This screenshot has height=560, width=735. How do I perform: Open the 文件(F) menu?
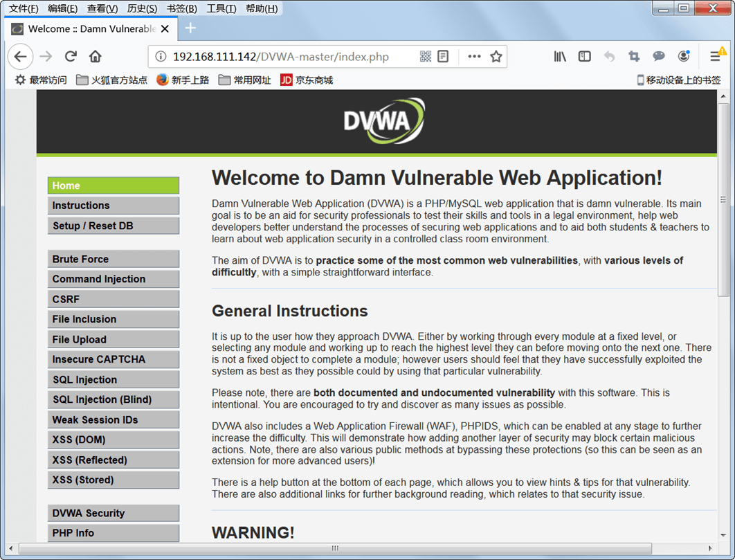(x=24, y=8)
